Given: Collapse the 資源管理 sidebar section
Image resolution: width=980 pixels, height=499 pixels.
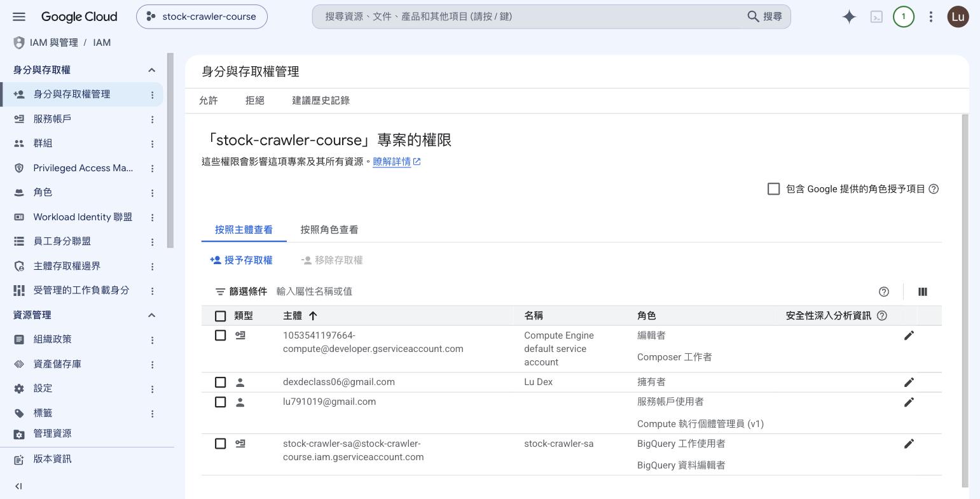Looking at the screenshot, I should 151,315.
